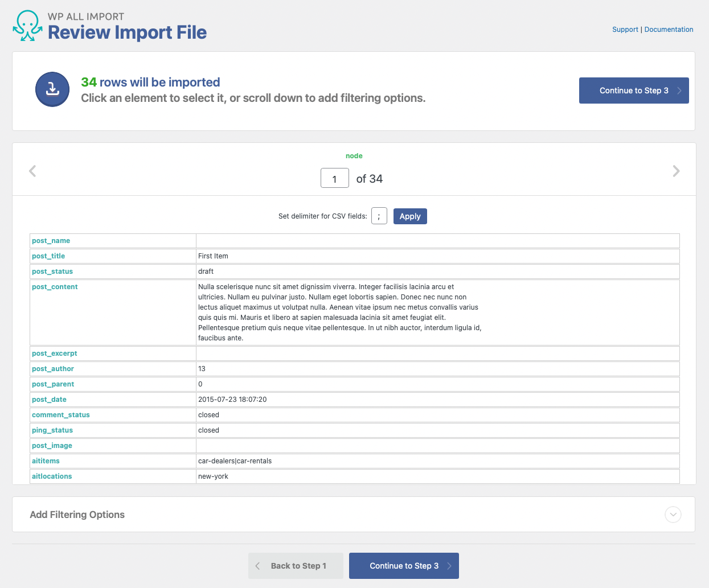Go to next record with right chevron

pyautogui.click(x=676, y=171)
